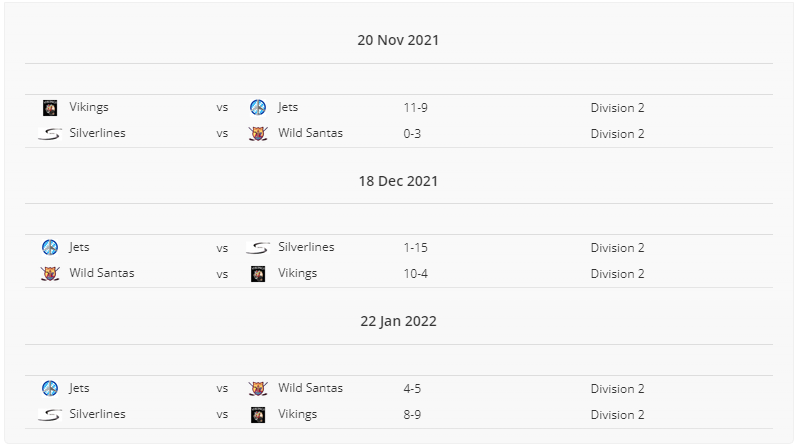Click Silverlines logo beside 1-15 score
Viewport: 797px width, 448px height.
[x=258, y=248]
